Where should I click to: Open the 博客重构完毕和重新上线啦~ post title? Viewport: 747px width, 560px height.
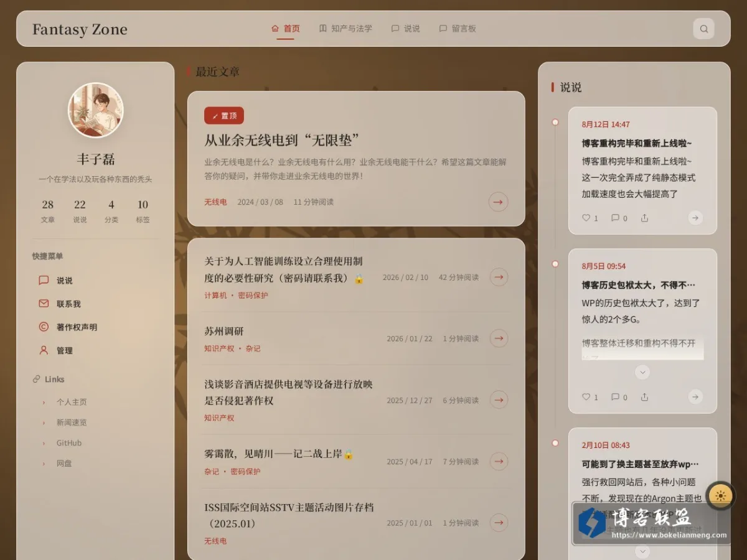coord(637,143)
